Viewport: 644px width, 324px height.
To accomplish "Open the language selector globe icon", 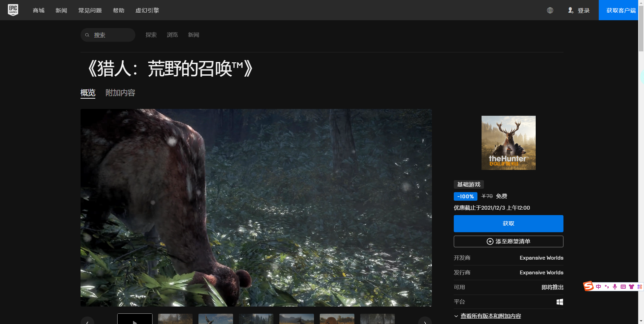I will [550, 10].
